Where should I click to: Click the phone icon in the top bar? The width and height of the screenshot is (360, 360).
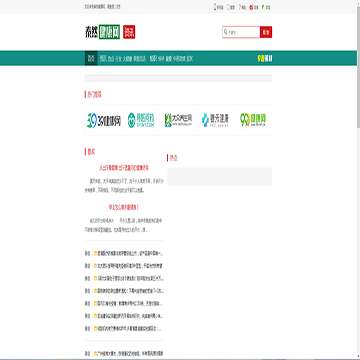pyautogui.click(x=215, y=7)
